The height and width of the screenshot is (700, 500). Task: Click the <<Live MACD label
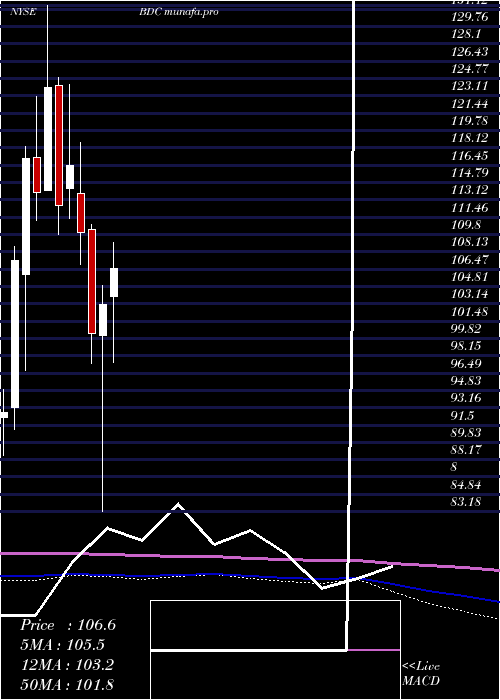[x=421, y=673]
